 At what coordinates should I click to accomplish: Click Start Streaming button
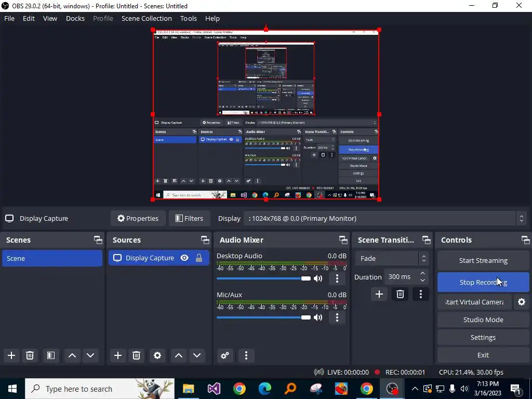pos(483,261)
